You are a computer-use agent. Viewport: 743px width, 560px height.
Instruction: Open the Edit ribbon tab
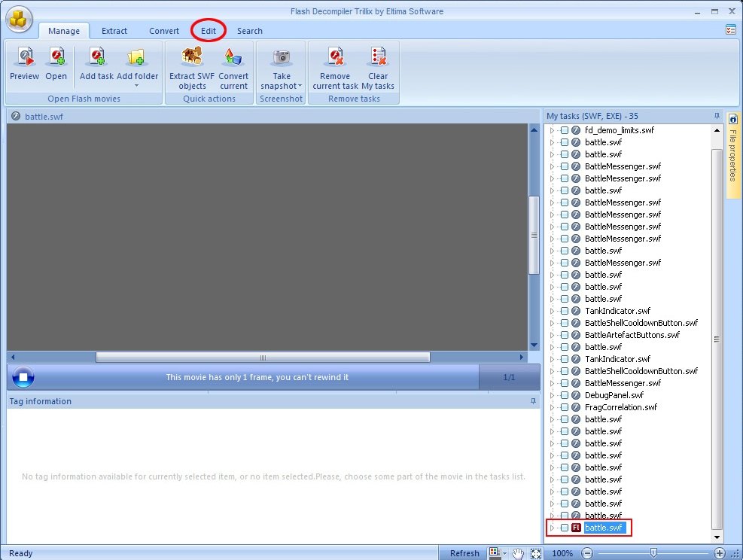[208, 31]
